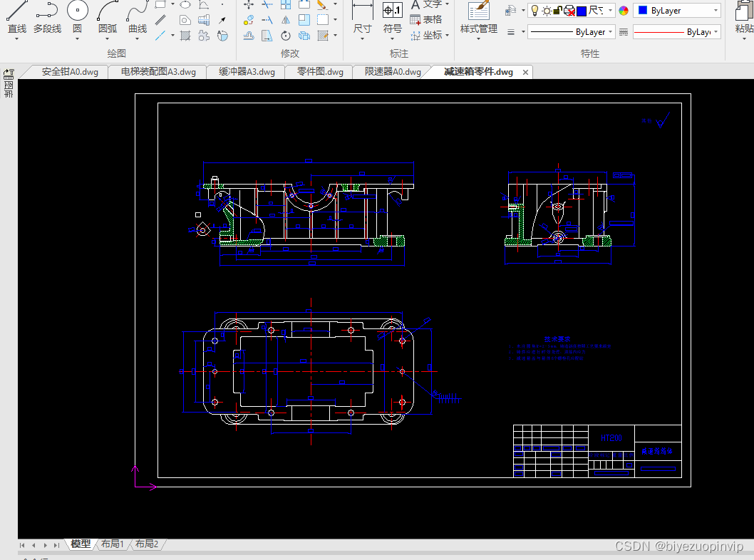Switch to 限速器A0.dwg tab
This screenshot has width=754, height=560.
393,72
